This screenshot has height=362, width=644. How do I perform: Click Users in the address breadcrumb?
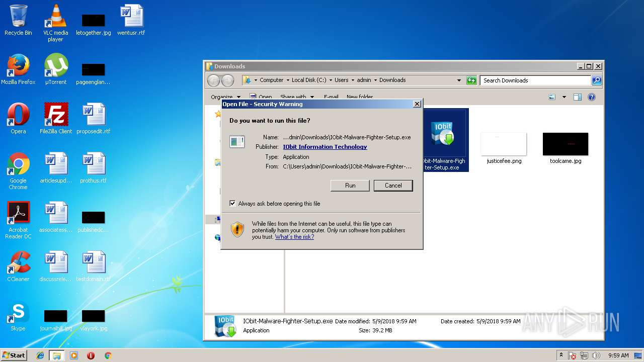342,80
